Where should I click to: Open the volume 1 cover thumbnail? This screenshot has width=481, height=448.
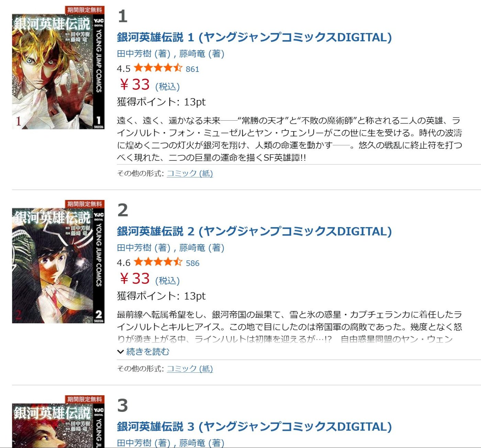point(58,72)
